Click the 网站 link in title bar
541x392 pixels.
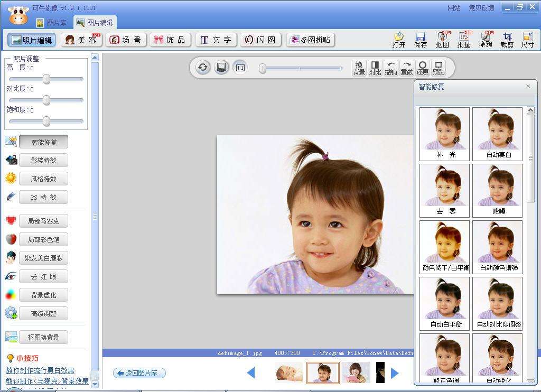454,7
